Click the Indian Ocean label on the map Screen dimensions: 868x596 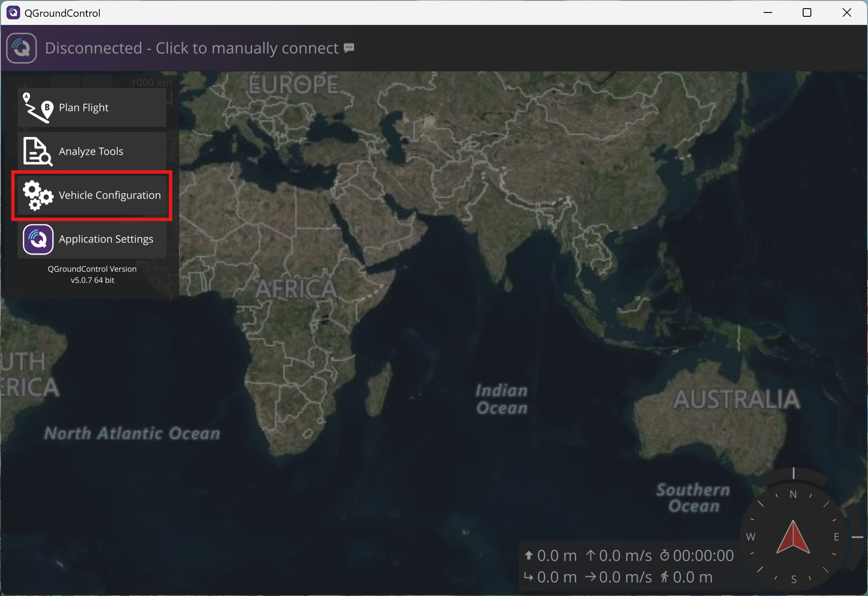click(501, 399)
